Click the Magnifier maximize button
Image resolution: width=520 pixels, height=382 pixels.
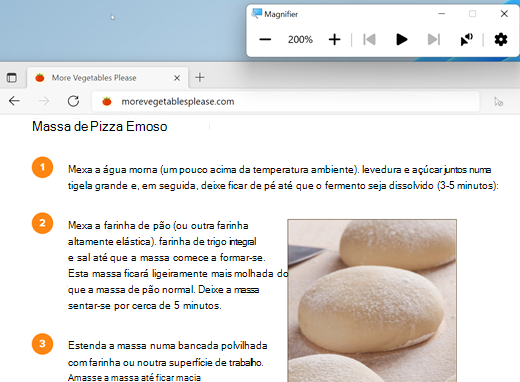pos(472,14)
